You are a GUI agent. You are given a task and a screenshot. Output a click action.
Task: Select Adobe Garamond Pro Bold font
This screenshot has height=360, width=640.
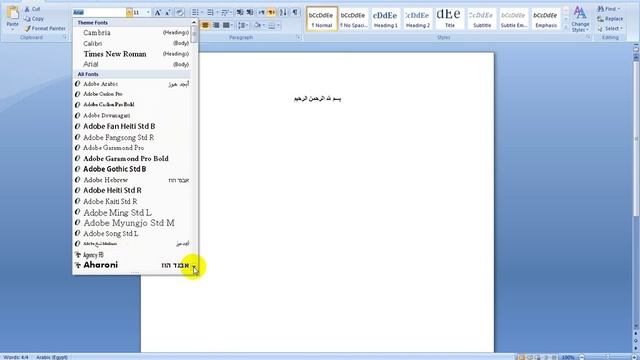132,158
